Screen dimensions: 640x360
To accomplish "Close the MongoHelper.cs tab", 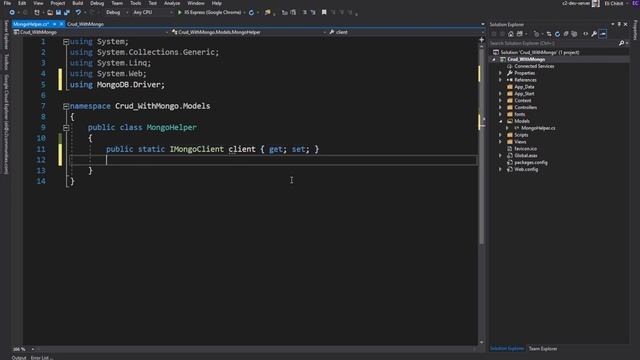I will pyautogui.click(x=61, y=24).
